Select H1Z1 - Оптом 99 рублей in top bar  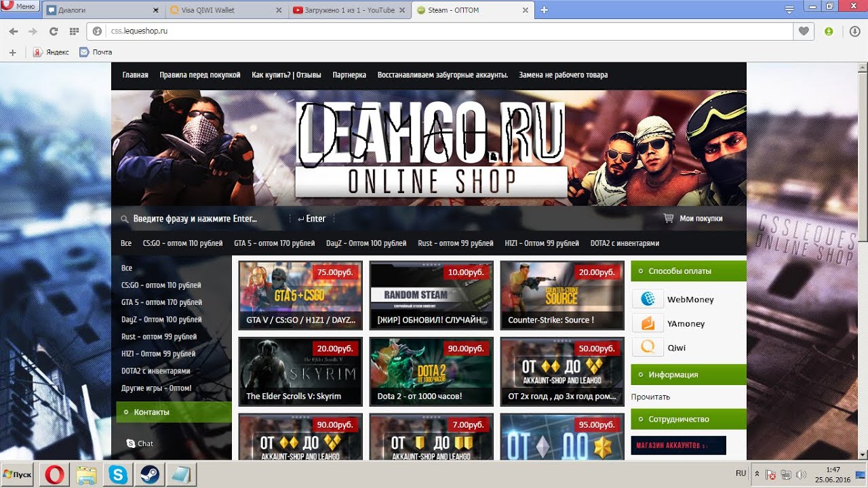pyautogui.click(x=542, y=243)
